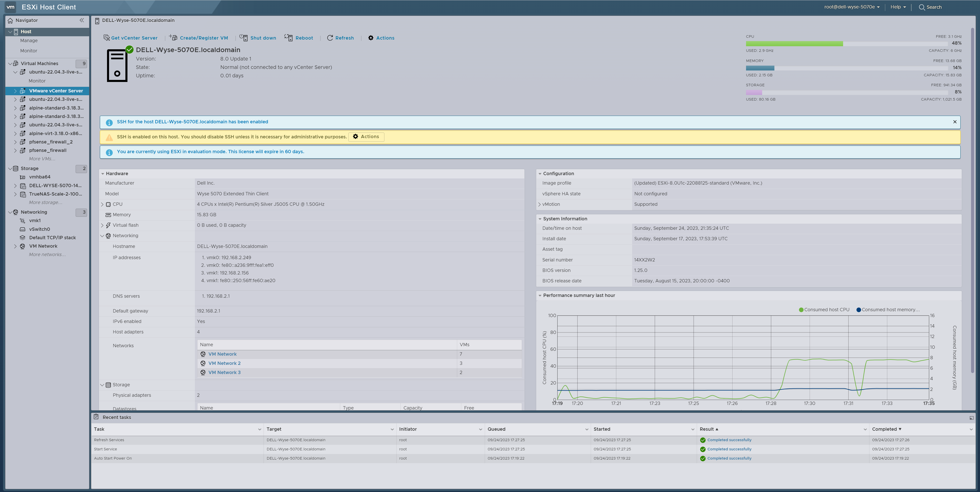The image size is (980, 492).
Task: Expand pfsense_firewall_2 in Navigator tree
Action: tap(15, 142)
